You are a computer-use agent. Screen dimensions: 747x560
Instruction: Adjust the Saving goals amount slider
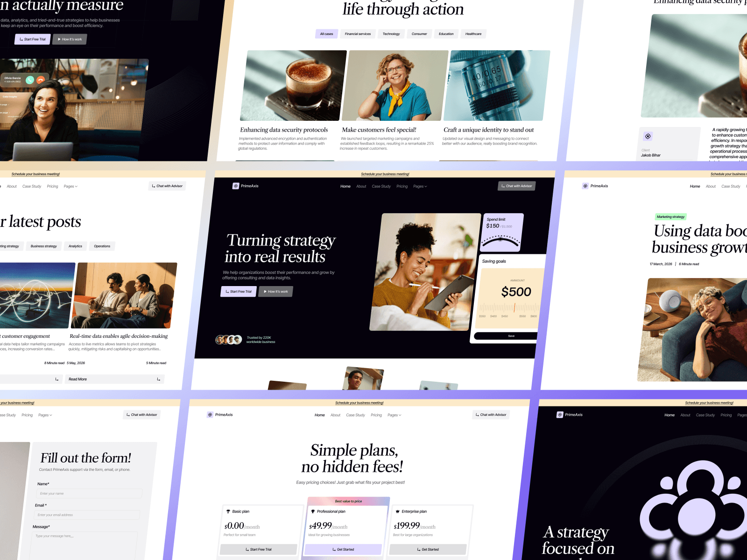tap(509, 308)
